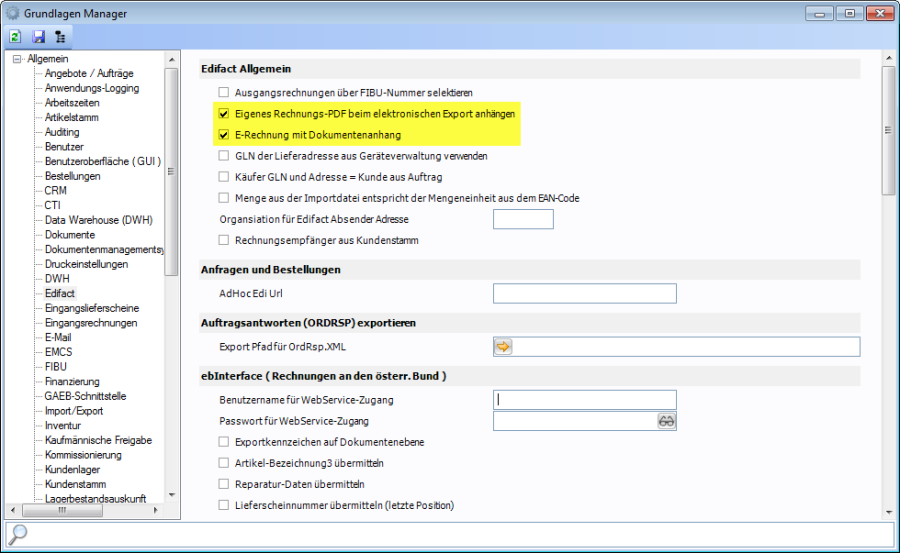Open the FIBU settings category
The height and width of the screenshot is (553, 900).
coord(56,367)
